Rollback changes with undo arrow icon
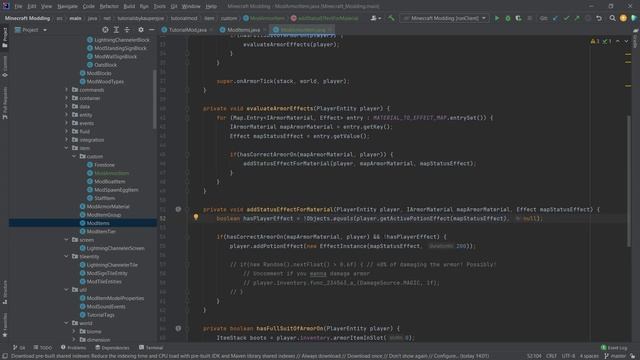This screenshot has height=360, width=640. [x=599, y=18]
